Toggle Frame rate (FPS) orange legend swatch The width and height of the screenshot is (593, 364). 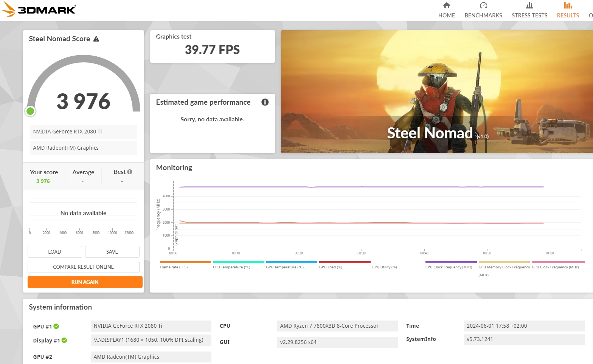pos(185,262)
